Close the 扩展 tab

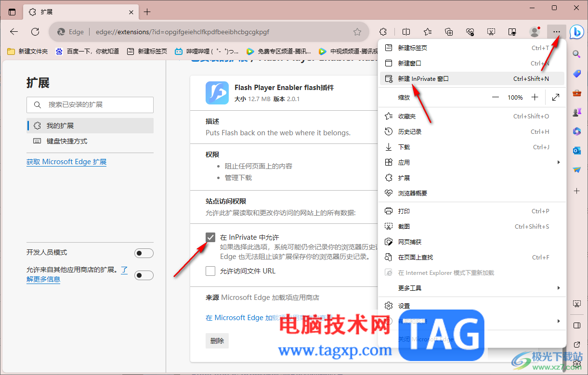131,12
